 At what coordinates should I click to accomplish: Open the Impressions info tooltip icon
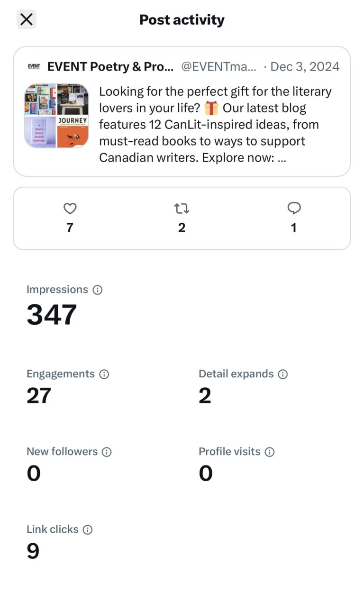(x=97, y=289)
